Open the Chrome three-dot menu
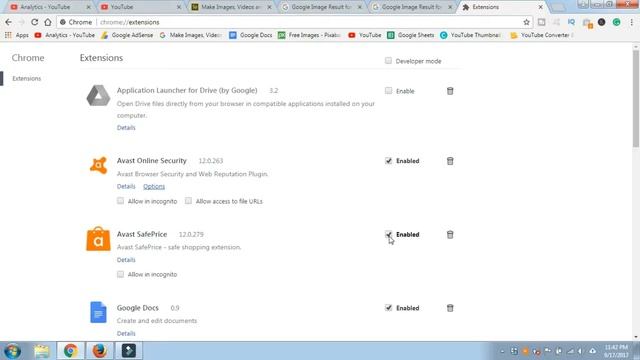Viewport: 640px width, 360px height. coord(631,22)
